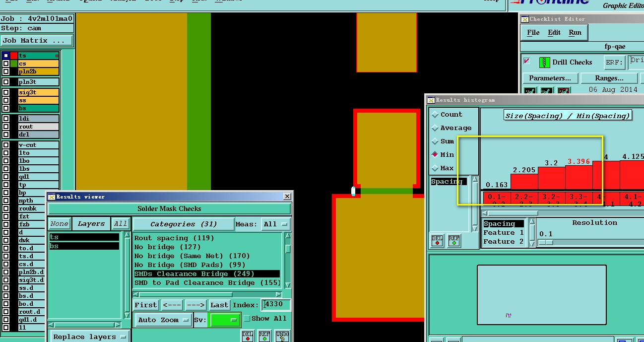
Task: Select SMDs Clearance Bridge (249) category
Action: (x=207, y=274)
